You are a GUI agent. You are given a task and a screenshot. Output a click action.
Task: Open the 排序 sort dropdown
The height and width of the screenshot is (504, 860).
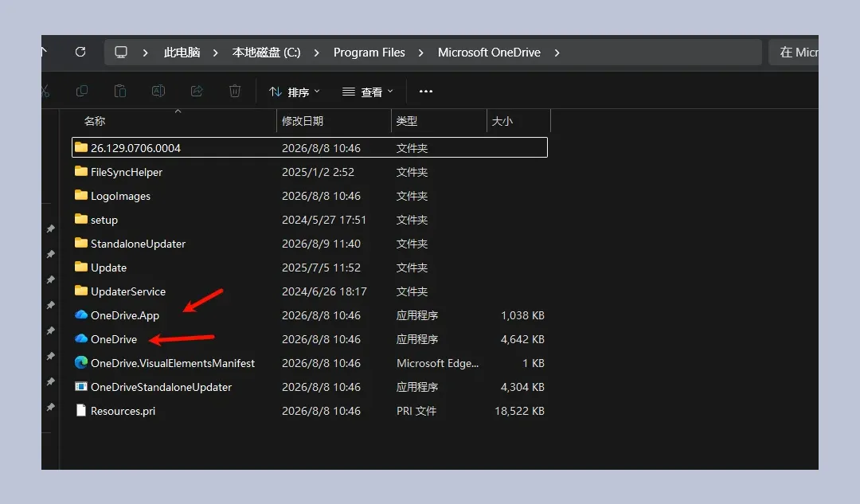(295, 92)
